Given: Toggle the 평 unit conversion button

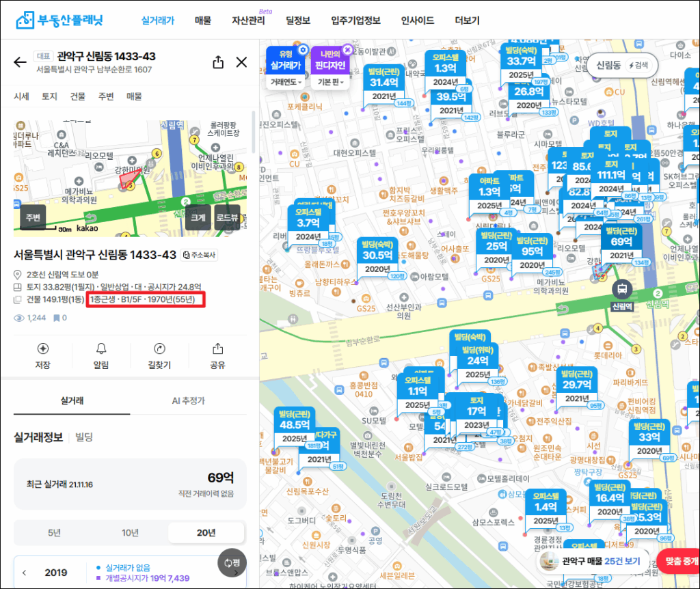Looking at the screenshot, I should point(231,562).
